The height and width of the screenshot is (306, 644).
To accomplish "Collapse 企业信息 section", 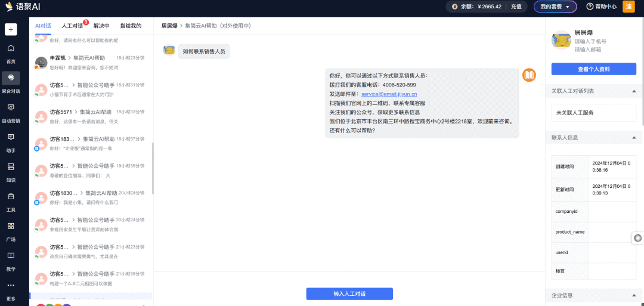I will coord(634,295).
